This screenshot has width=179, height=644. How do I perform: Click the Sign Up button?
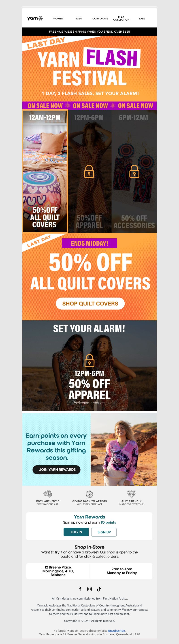104,532
